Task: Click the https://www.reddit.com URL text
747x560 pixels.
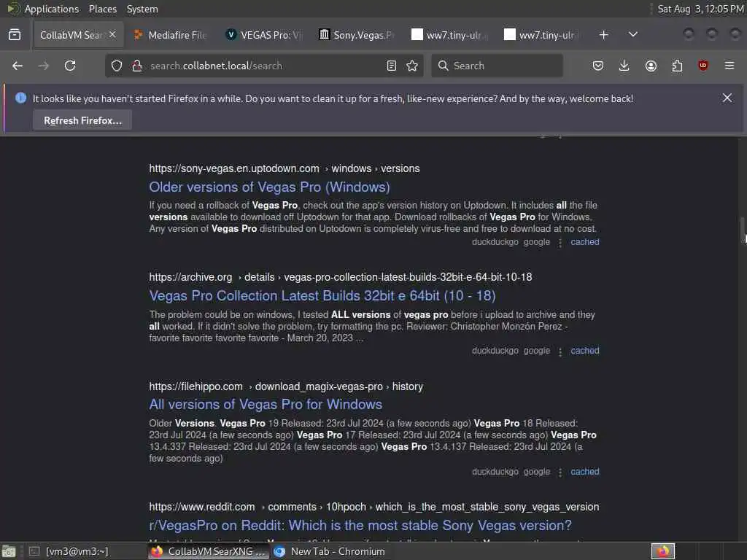Action: coord(202,507)
